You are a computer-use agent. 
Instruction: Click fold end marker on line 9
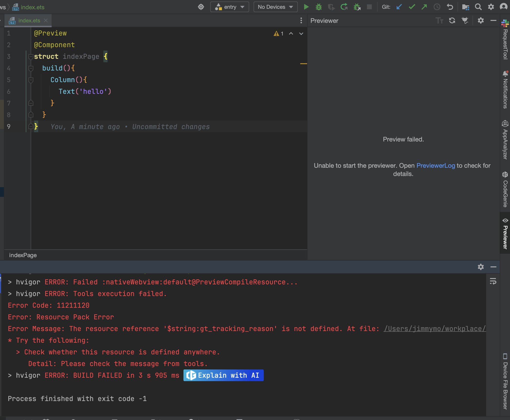pyautogui.click(x=31, y=126)
